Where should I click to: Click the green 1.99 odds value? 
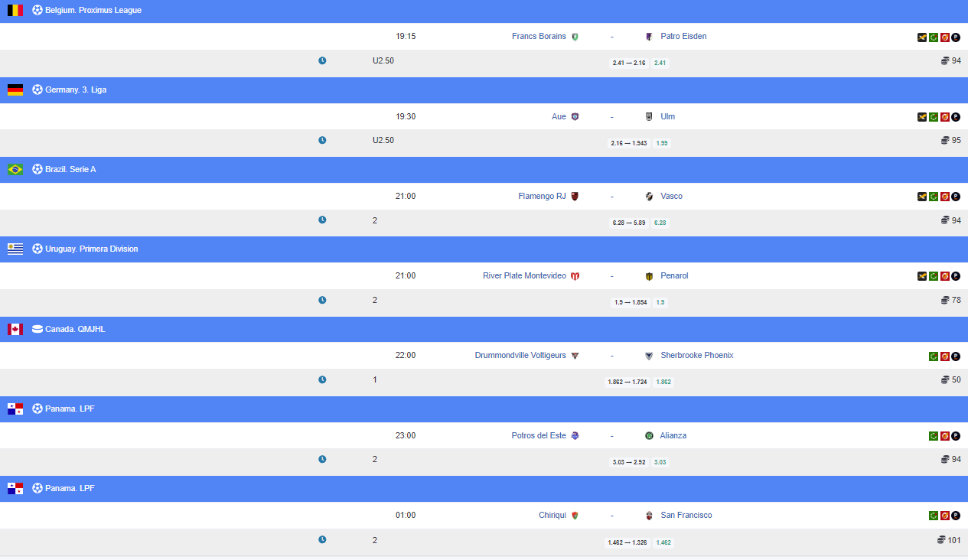(662, 143)
